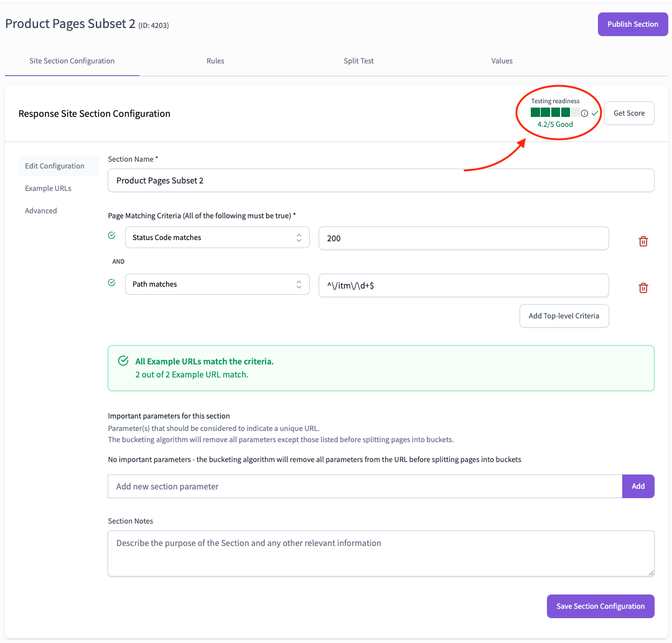672x643 pixels.
Task: Click 'All Example URLs match the criteria.' text
Action: pyautogui.click(x=205, y=361)
